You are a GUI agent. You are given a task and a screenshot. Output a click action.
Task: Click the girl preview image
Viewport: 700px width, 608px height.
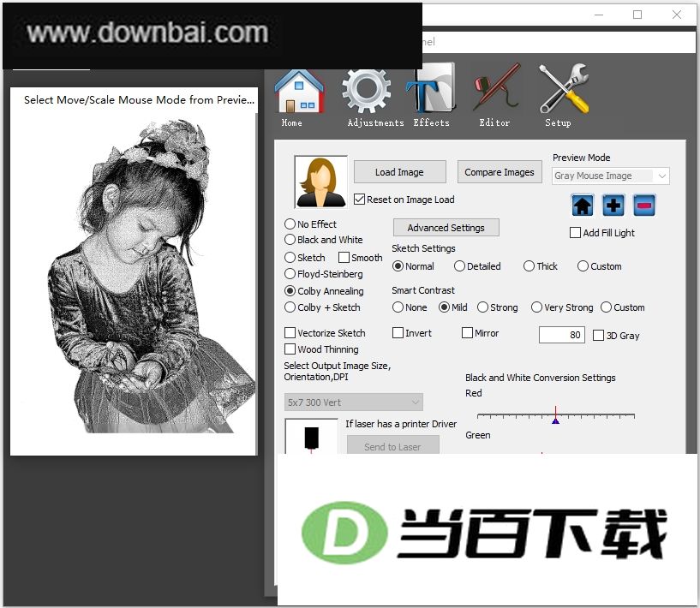pos(134,277)
